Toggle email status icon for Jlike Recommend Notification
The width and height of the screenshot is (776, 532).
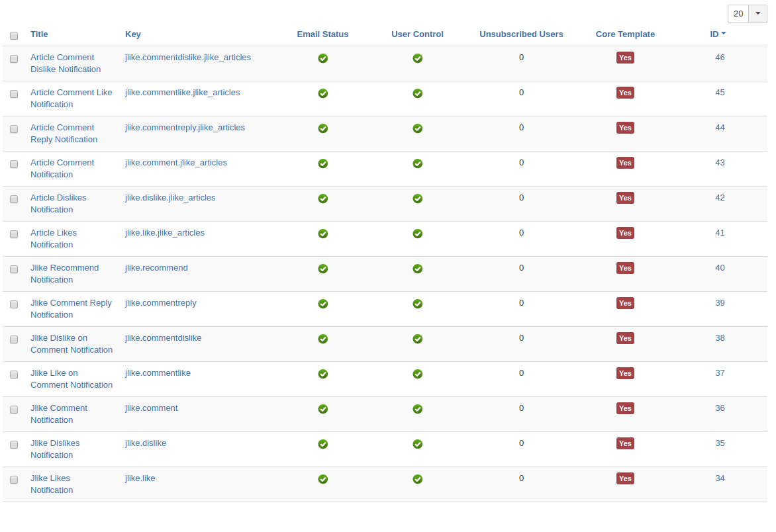coord(322,269)
